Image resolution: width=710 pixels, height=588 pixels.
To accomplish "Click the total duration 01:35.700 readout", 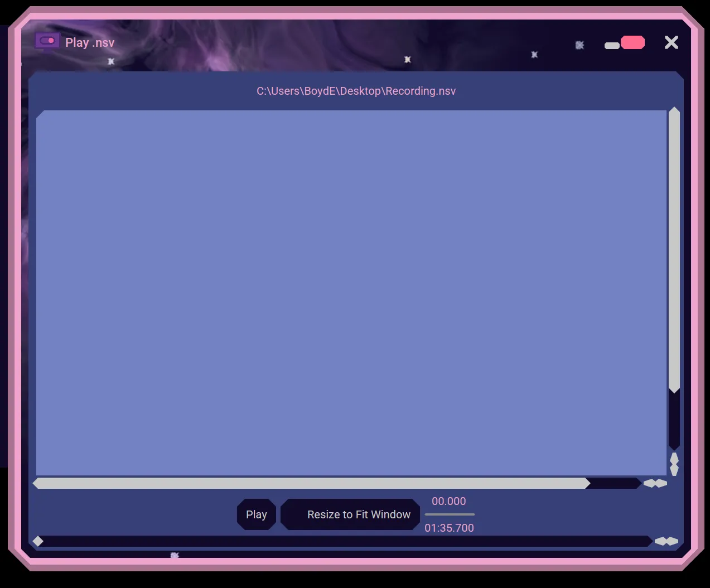I will click(449, 528).
